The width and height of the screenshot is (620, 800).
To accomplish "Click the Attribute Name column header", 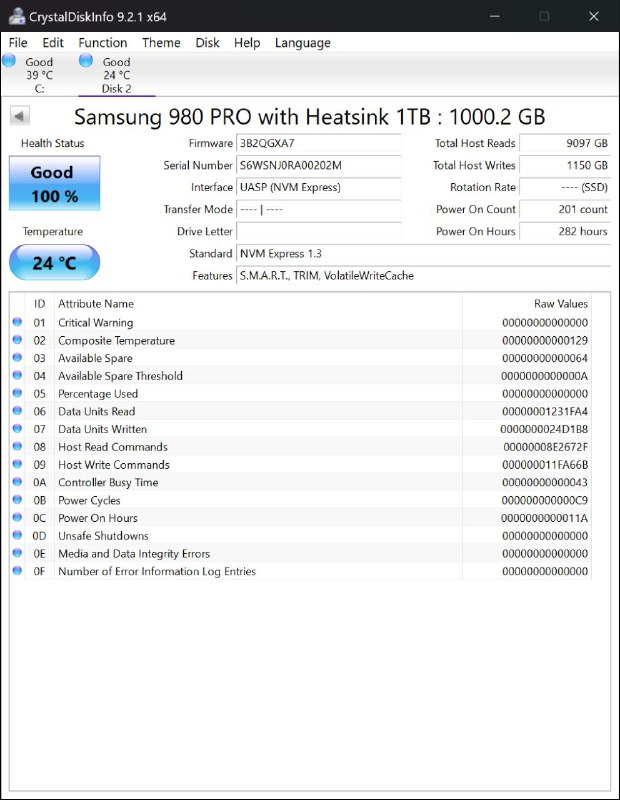I will (258, 304).
